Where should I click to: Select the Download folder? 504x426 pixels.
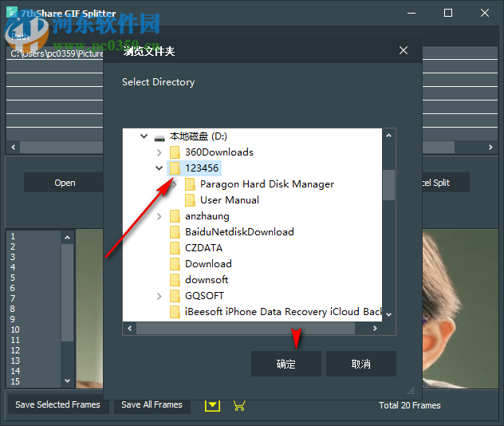[x=208, y=263]
